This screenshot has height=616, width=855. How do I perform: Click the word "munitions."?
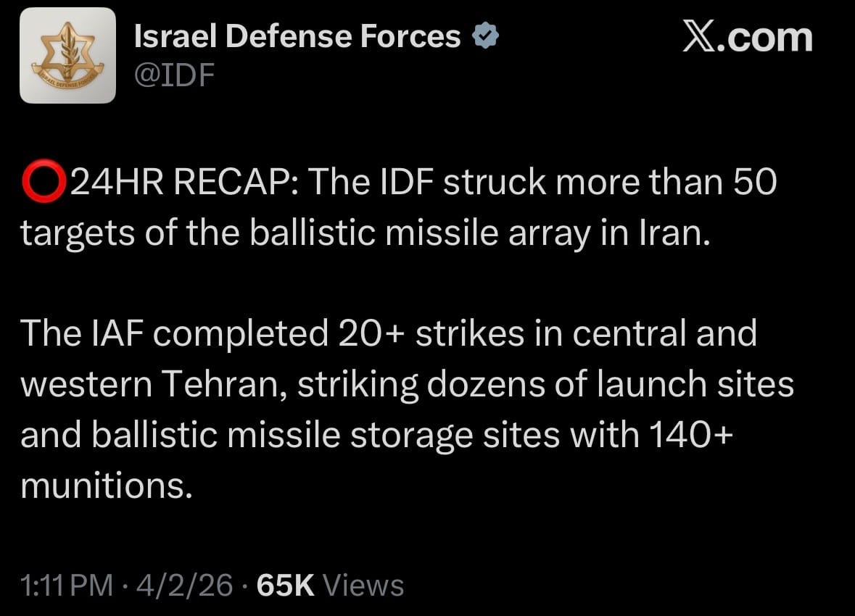(107, 486)
